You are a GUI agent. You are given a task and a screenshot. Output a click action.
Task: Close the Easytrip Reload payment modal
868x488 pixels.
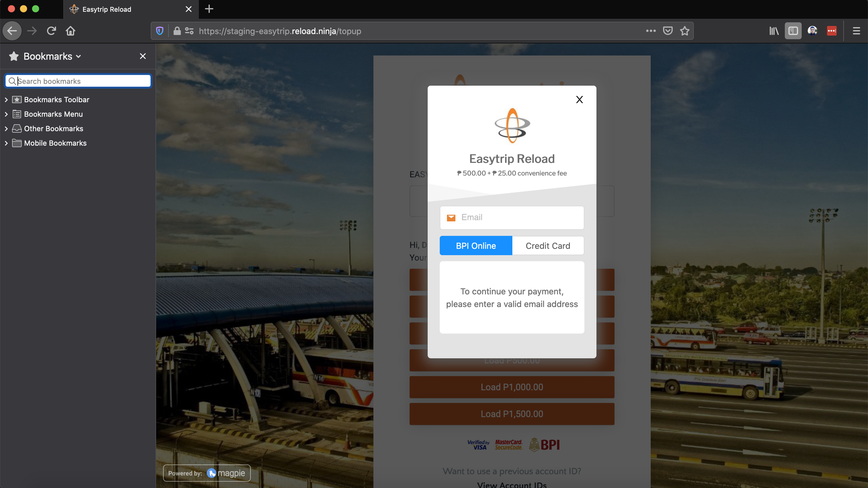[x=579, y=100]
